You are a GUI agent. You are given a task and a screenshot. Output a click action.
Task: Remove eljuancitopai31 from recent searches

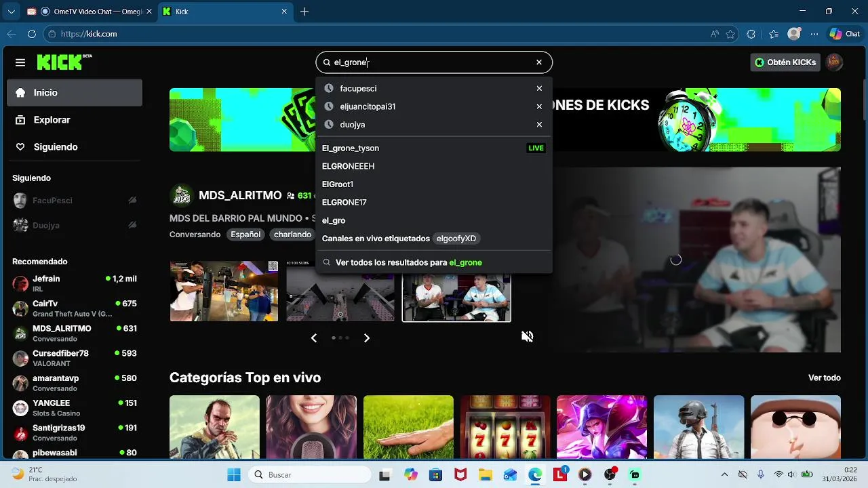pyautogui.click(x=539, y=106)
